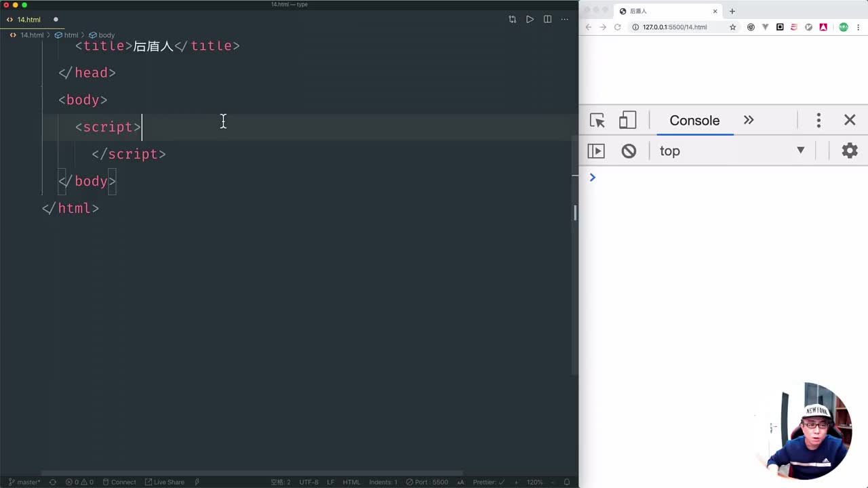Click the lightning icon in status bar

(x=197, y=482)
